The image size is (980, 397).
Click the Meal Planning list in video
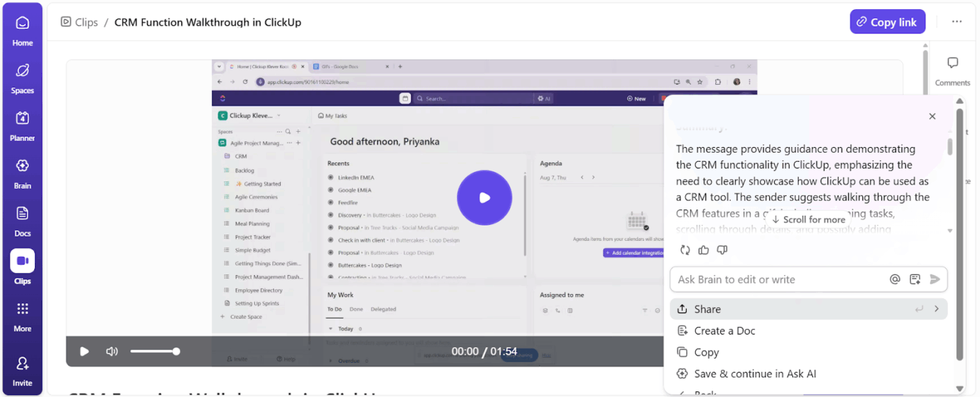[252, 223]
